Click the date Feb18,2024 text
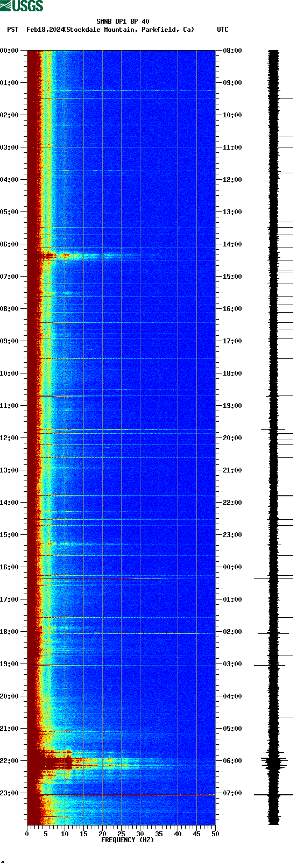297x868 pixels. pyautogui.click(x=45, y=30)
